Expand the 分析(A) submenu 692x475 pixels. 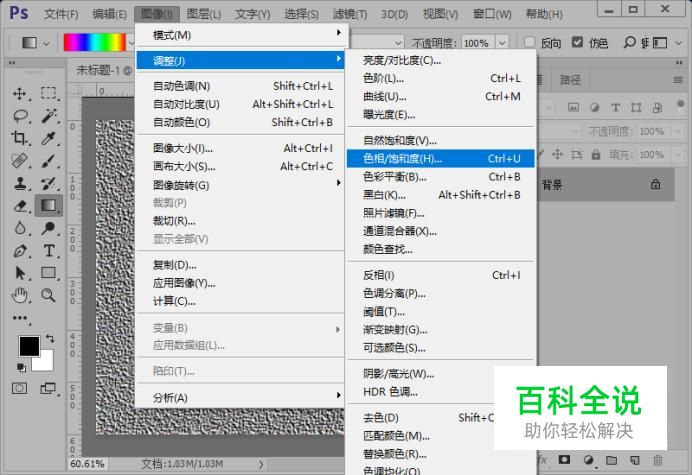click(241, 397)
